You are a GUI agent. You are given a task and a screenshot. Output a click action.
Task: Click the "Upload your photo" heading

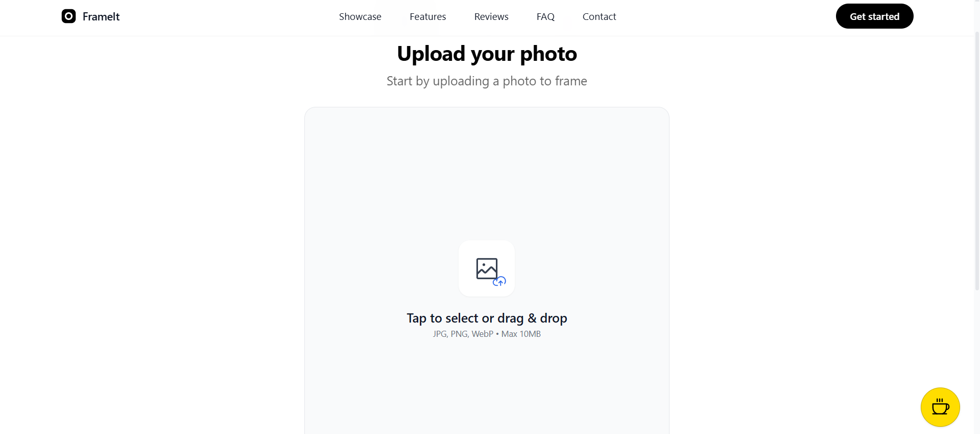pos(487,54)
